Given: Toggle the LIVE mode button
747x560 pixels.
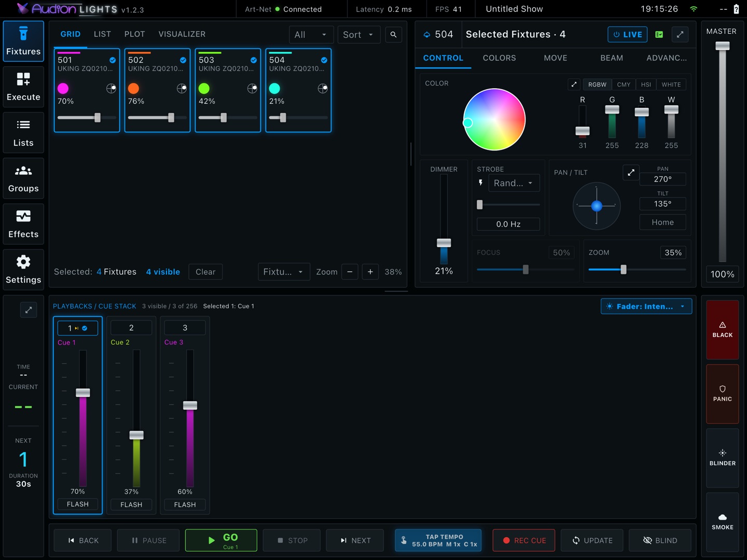Looking at the screenshot, I should (x=628, y=35).
